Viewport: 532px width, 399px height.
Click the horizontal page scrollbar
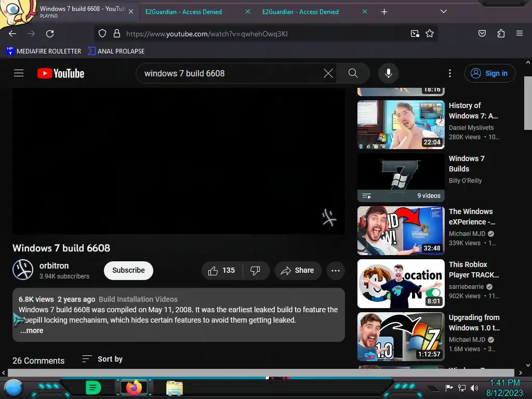[x=261, y=373]
